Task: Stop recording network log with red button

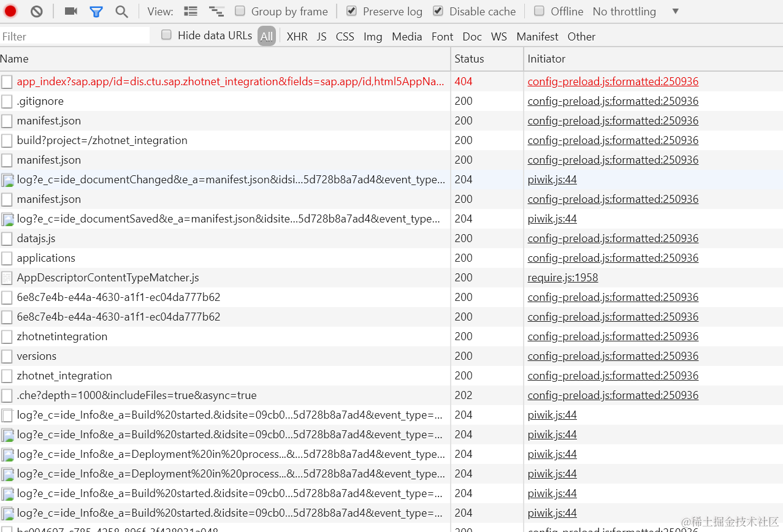Action: tap(10, 11)
